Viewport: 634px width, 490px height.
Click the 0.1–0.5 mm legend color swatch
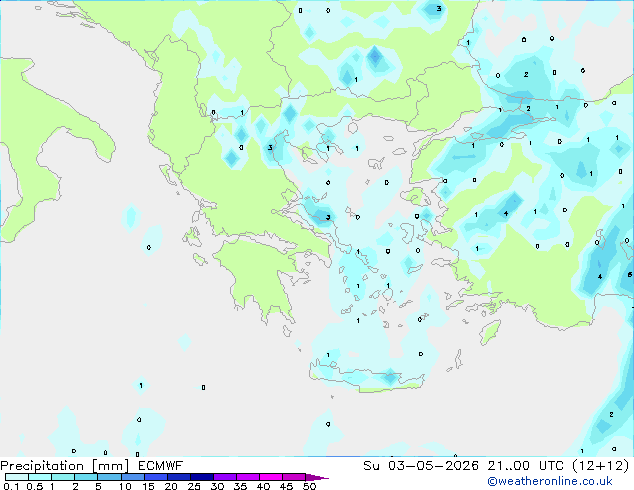tap(17, 477)
